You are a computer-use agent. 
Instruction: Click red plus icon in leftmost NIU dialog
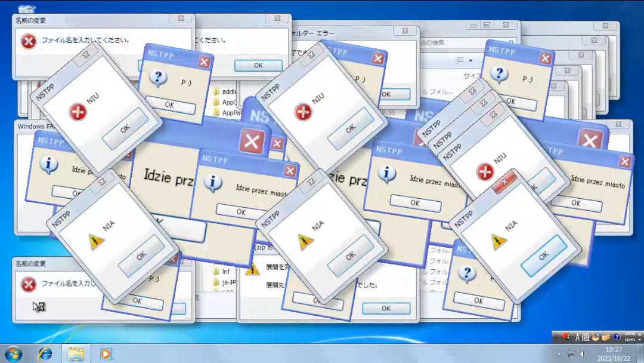[x=78, y=112]
